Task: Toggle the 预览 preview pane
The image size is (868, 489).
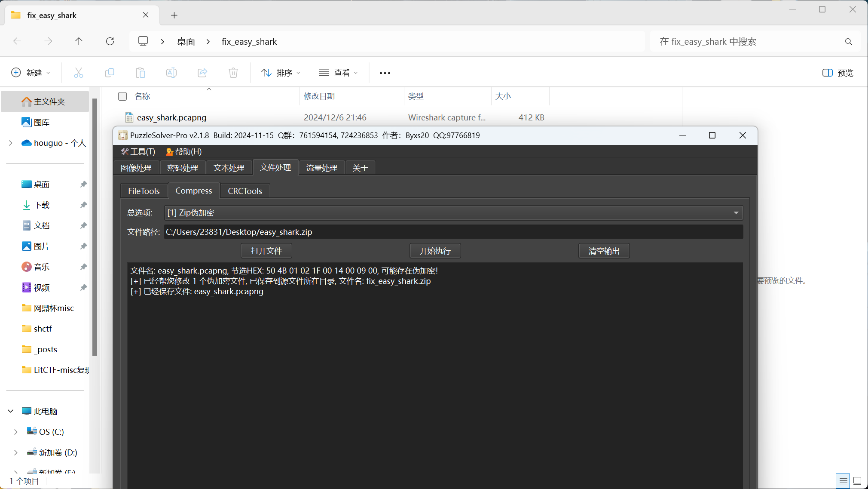Action: click(838, 73)
